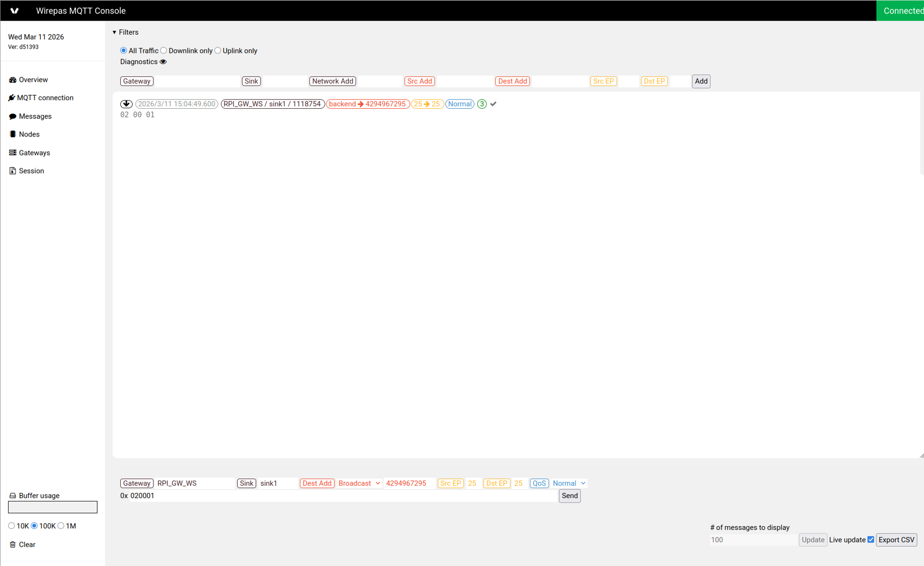Click the Gateways server icon
This screenshot has height=566, width=924.
click(x=13, y=153)
